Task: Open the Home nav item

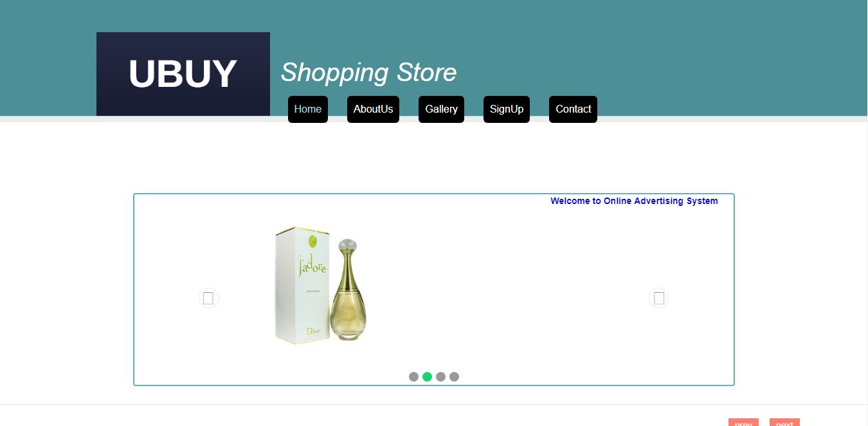Action: (x=308, y=109)
